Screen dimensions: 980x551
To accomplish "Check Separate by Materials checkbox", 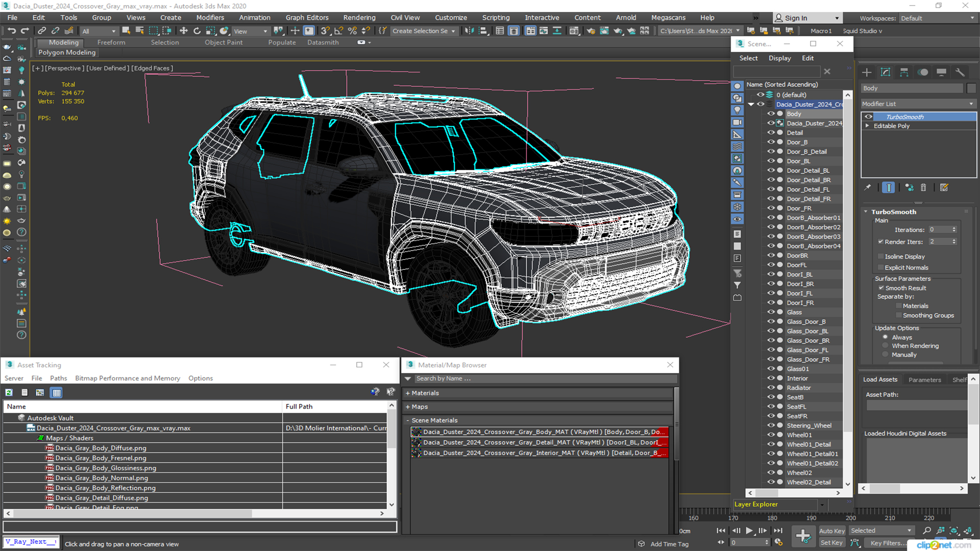I will tap(899, 306).
